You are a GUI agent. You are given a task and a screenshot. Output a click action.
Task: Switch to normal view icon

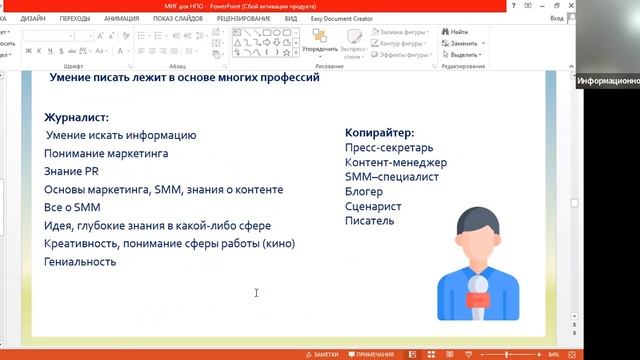[412, 355]
